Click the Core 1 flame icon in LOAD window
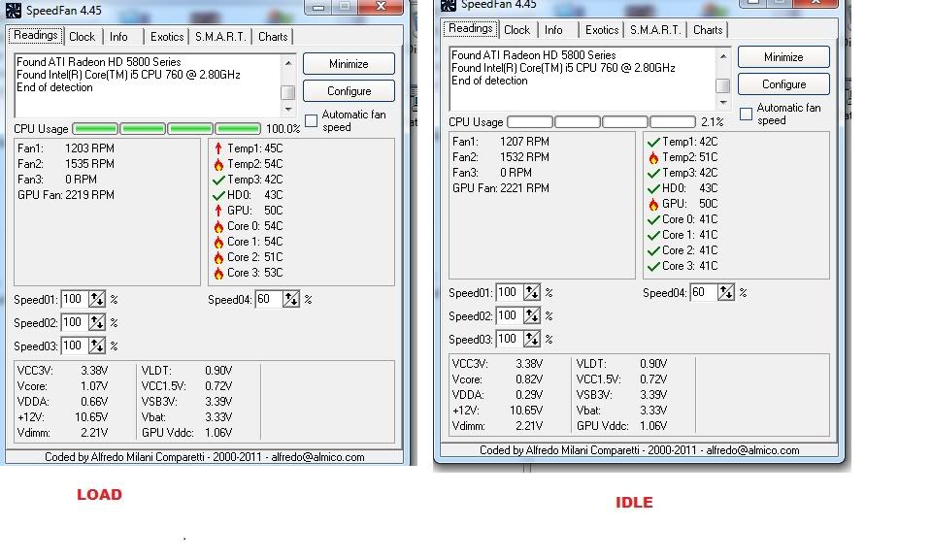 pos(218,242)
